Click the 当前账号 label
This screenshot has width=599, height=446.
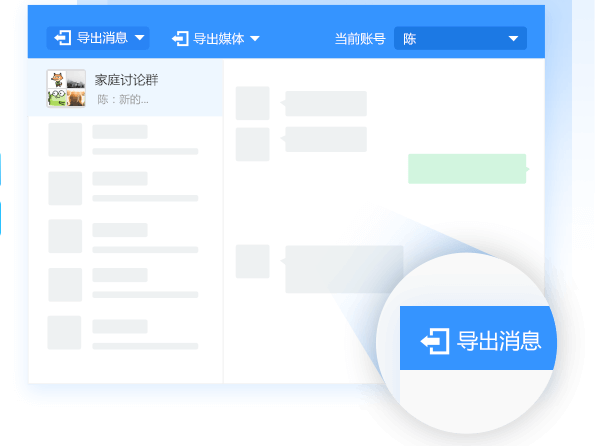pyautogui.click(x=360, y=39)
